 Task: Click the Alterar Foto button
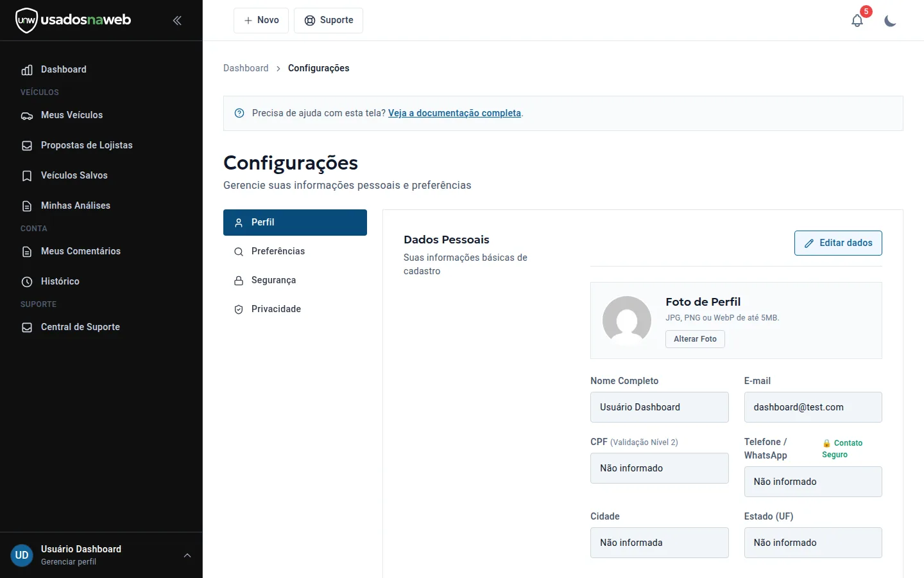pyautogui.click(x=695, y=339)
